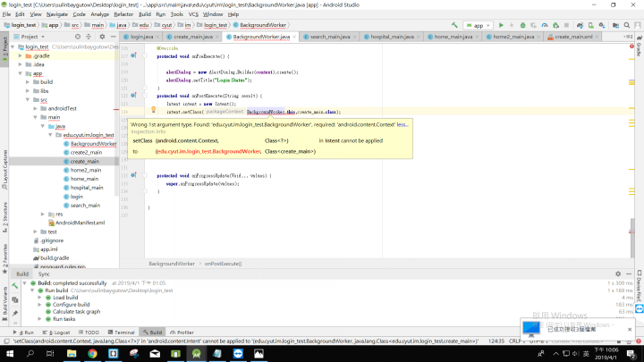Open the Build menu
The height and width of the screenshot is (362, 644).
click(145, 14)
